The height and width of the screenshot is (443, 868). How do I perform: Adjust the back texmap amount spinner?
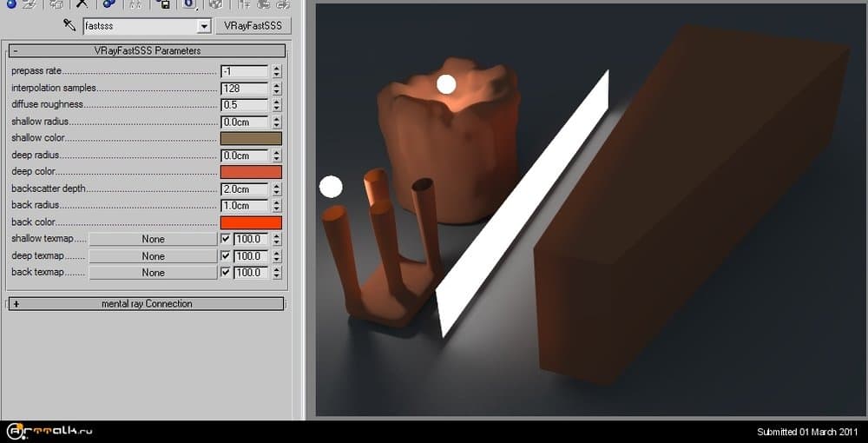tap(276, 273)
